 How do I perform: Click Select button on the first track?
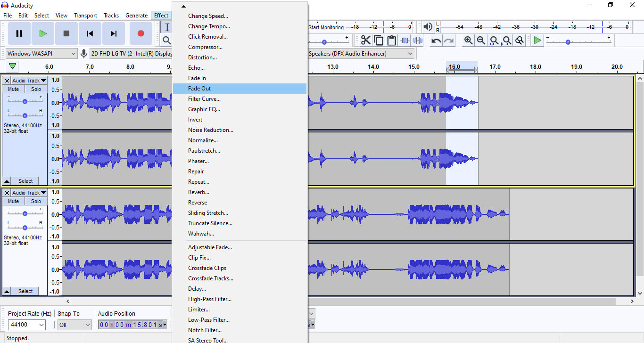pos(25,181)
